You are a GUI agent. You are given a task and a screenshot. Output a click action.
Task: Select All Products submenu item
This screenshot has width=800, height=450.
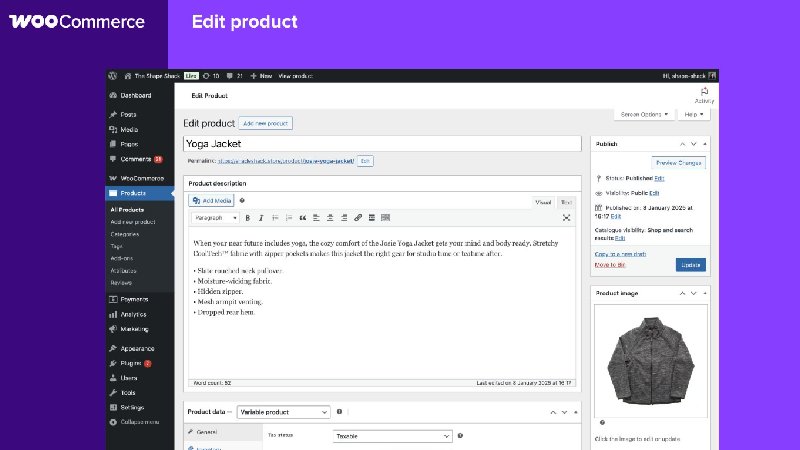click(127, 210)
